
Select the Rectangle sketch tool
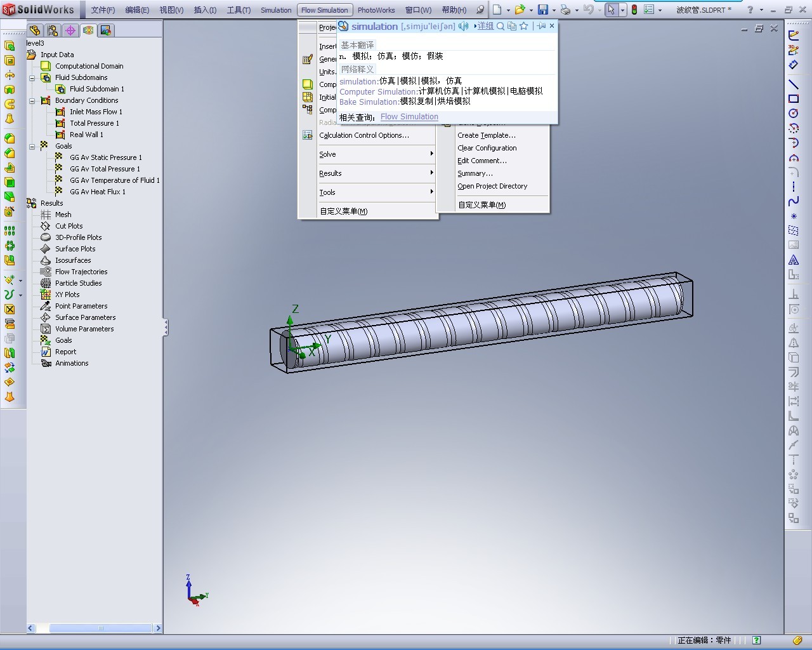click(x=794, y=98)
